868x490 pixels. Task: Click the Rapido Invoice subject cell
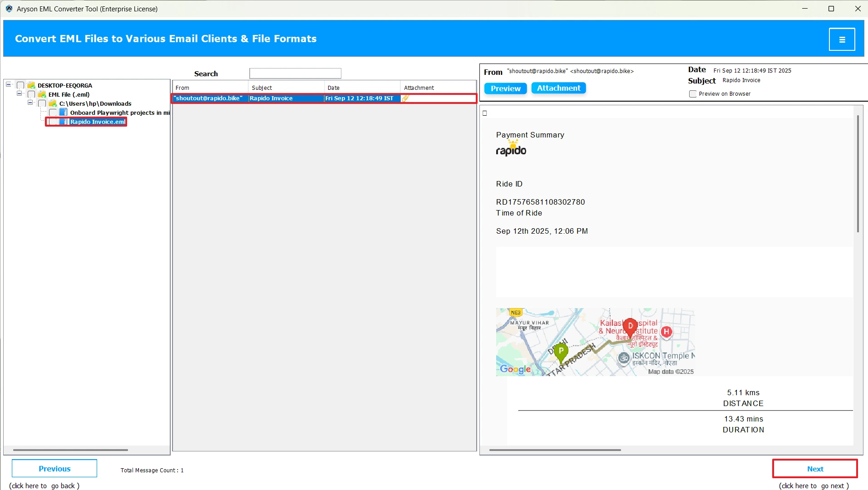[286, 98]
